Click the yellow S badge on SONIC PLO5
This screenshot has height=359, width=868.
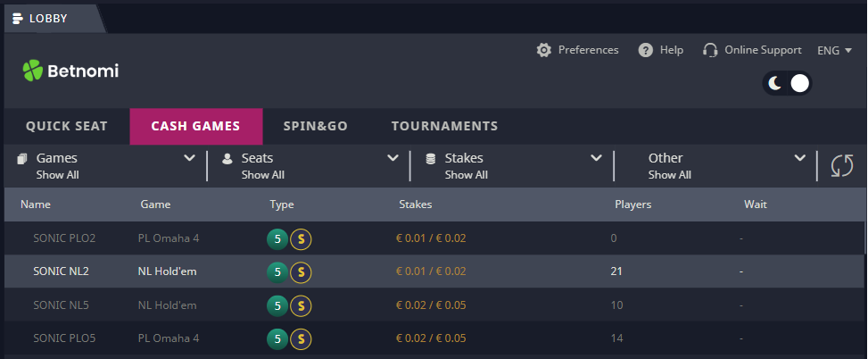302,338
